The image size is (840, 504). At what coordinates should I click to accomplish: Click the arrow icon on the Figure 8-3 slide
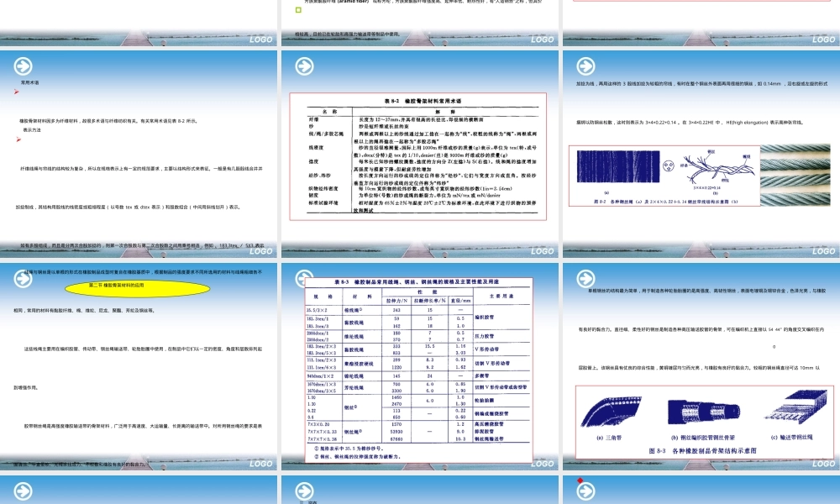tap(585, 279)
